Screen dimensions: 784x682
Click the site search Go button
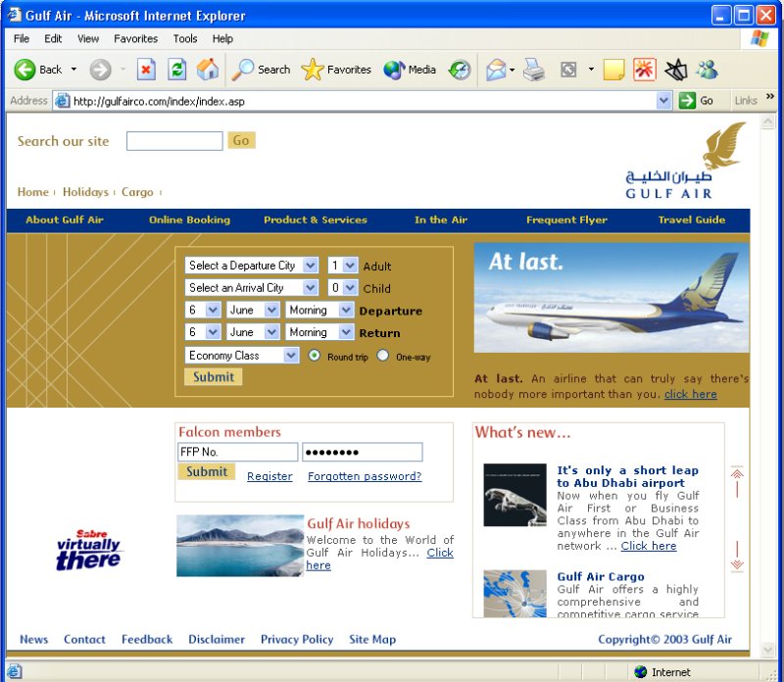[x=241, y=140]
